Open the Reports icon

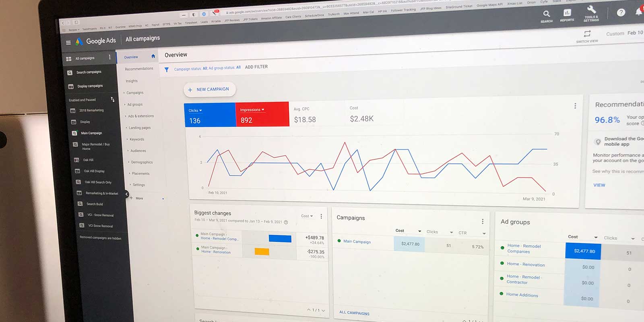pyautogui.click(x=567, y=13)
